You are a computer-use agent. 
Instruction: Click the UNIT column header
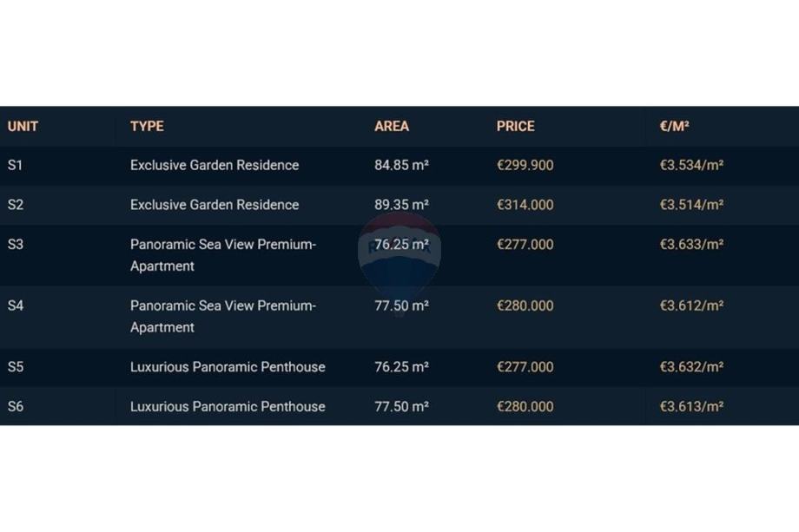pos(23,126)
